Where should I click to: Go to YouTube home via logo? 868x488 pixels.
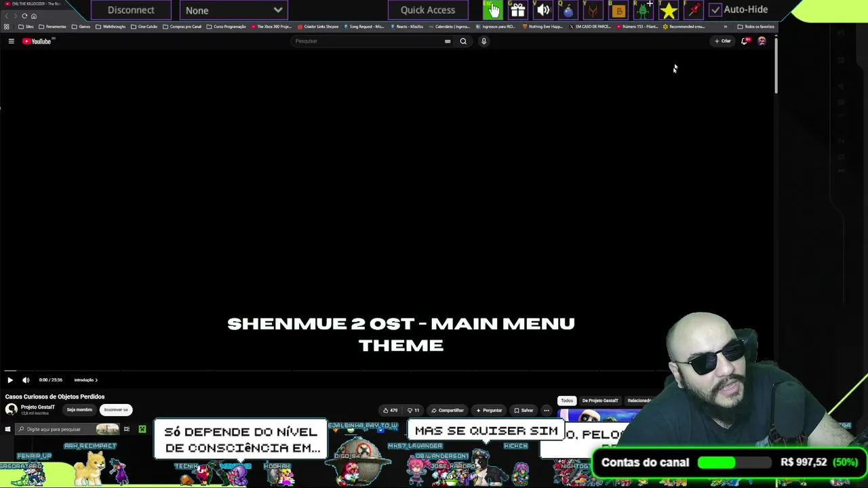pos(37,41)
